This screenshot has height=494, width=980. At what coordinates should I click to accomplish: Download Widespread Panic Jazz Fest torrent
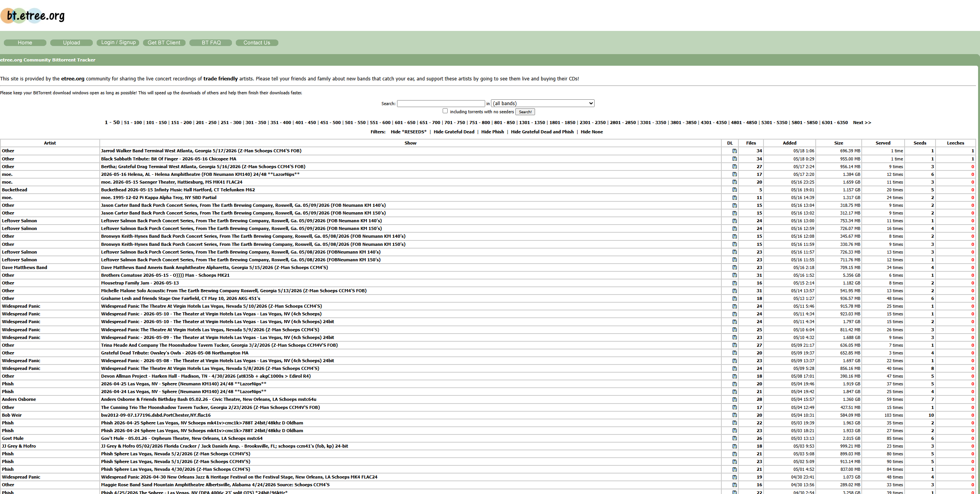pyautogui.click(x=735, y=477)
